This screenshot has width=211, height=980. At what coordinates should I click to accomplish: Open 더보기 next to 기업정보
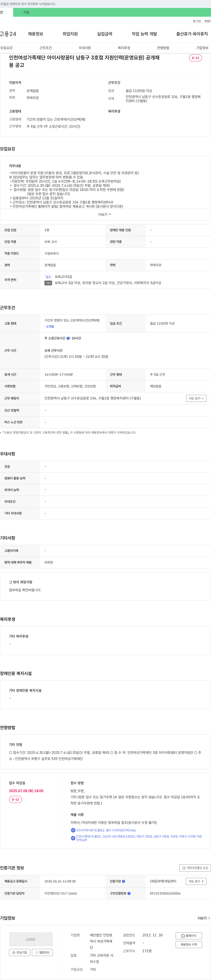(204, 918)
